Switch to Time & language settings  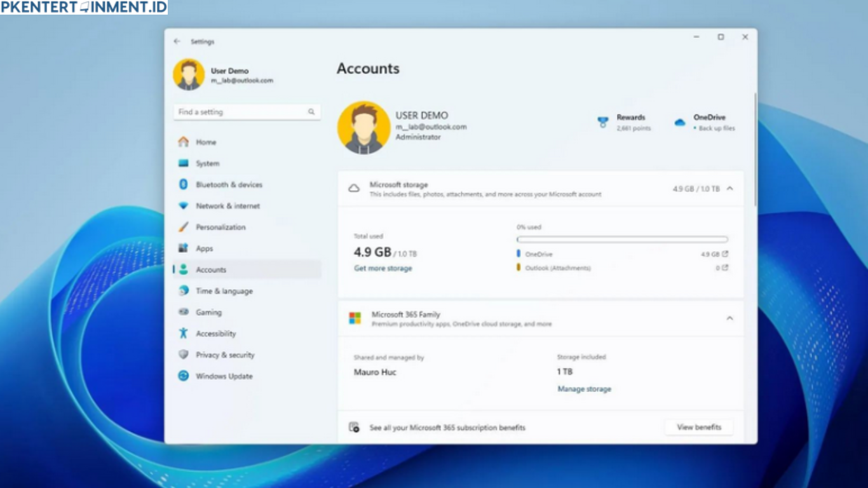point(223,291)
